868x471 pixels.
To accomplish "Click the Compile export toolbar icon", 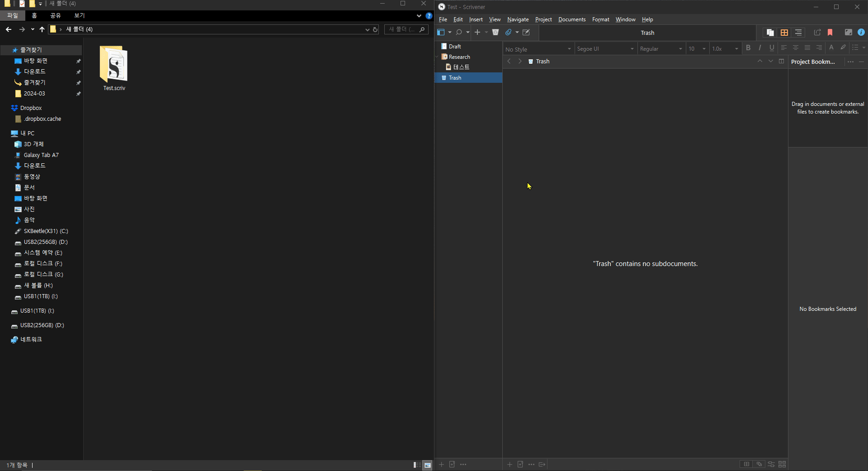I will coord(817,33).
